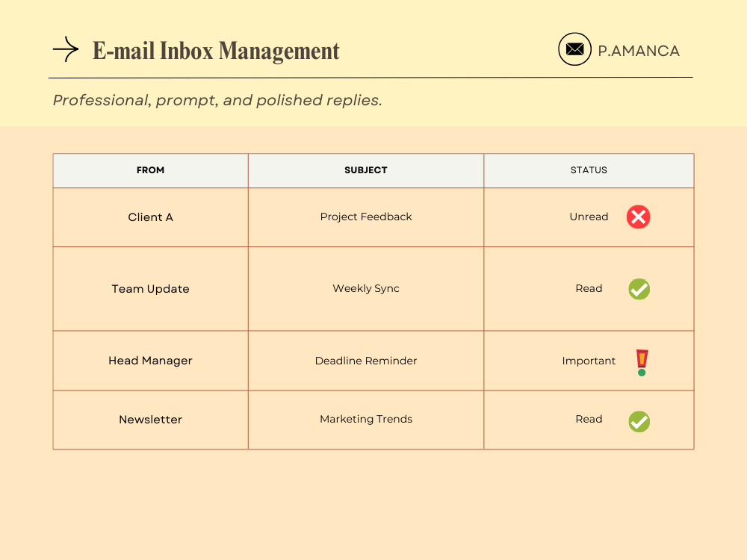The image size is (747, 560).
Task: Select the Team Update sender cell
Action: (x=151, y=288)
